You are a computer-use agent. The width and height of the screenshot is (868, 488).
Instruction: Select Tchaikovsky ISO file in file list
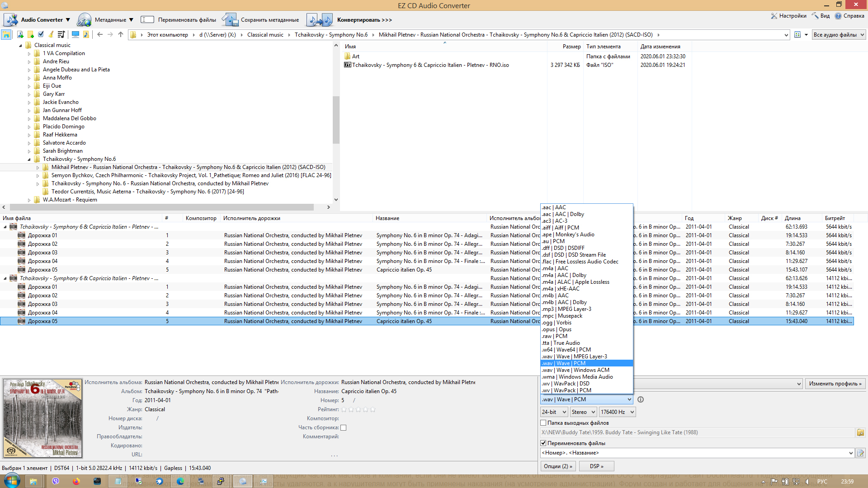click(430, 65)
